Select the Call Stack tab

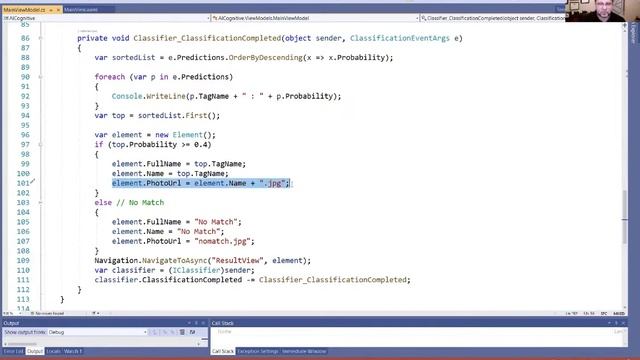click(223, 351)
